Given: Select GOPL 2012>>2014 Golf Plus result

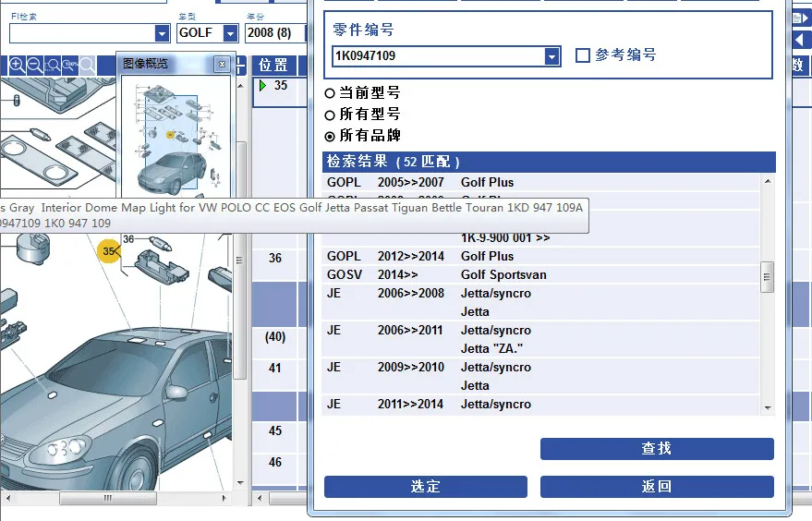Looking at the screenshot, I should [540, 257].
